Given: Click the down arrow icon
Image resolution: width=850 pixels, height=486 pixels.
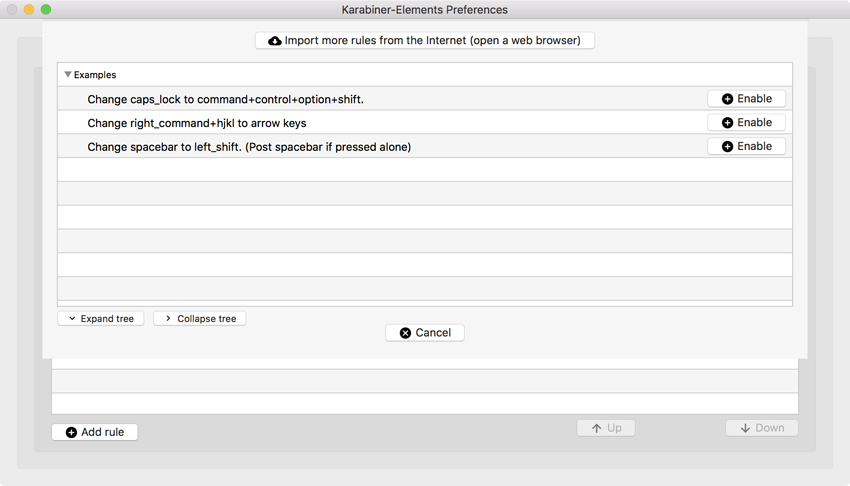Looking at the screenshot, I should point(745,428).
